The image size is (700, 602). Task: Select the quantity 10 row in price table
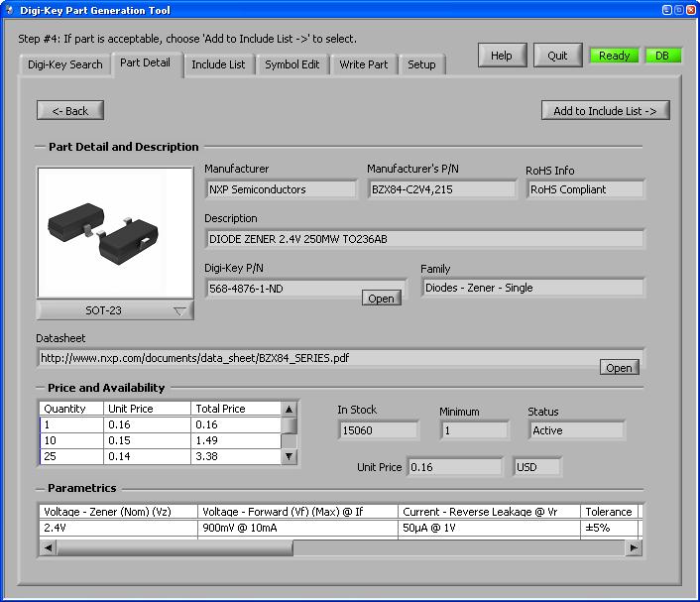161,440
